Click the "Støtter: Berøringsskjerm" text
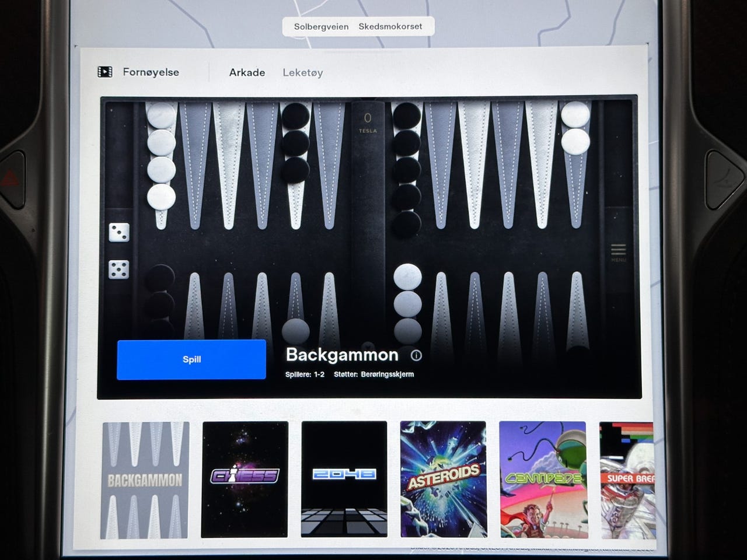Image resolution: width=747 pixels, height=560 pixels. [x=374, y=374]
